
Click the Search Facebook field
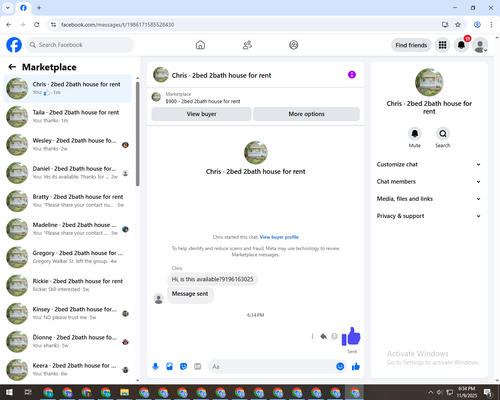point(80,45)
